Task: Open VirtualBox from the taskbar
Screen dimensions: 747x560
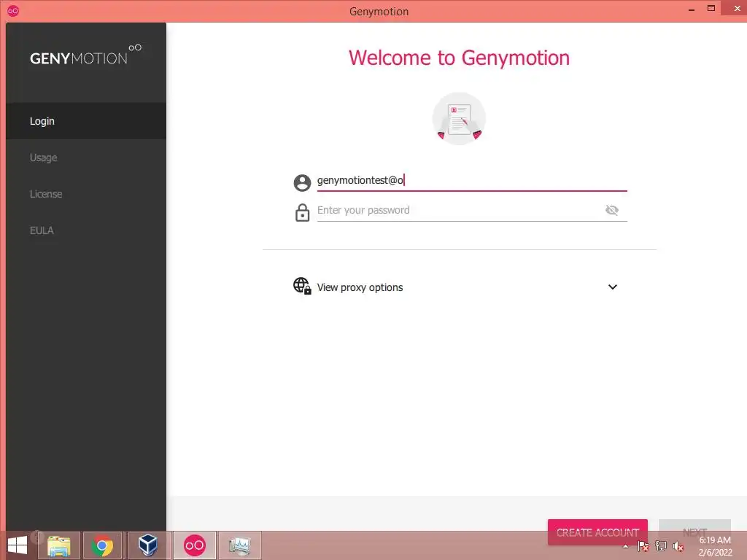Action: 147,545
